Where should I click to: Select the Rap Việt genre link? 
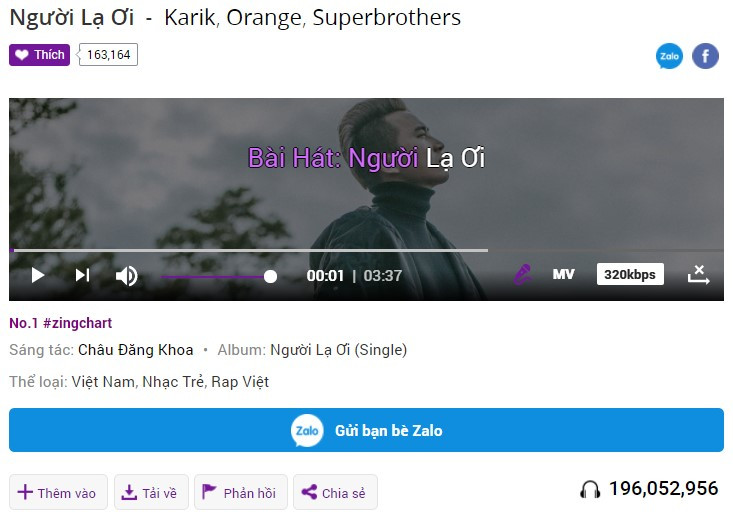240,382
